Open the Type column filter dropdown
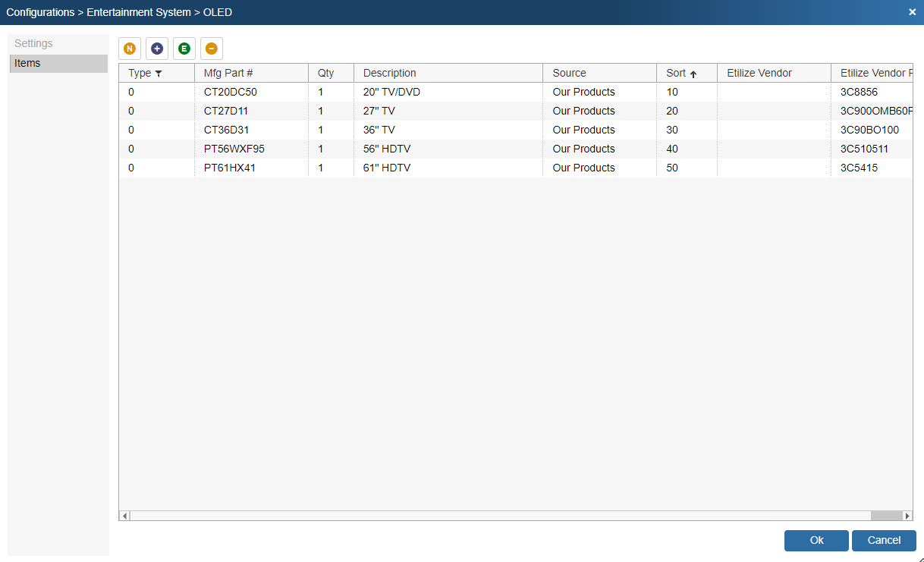The width and height of the screenshot is (924, 562). click(x=159, y=74)
